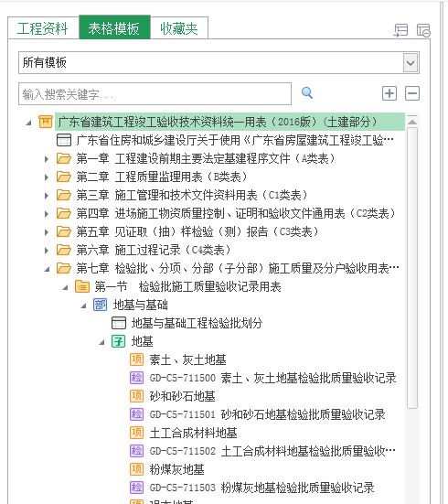Click the tree vertical scrollbar thumb
Screen dimensions: 448x504
412,268
